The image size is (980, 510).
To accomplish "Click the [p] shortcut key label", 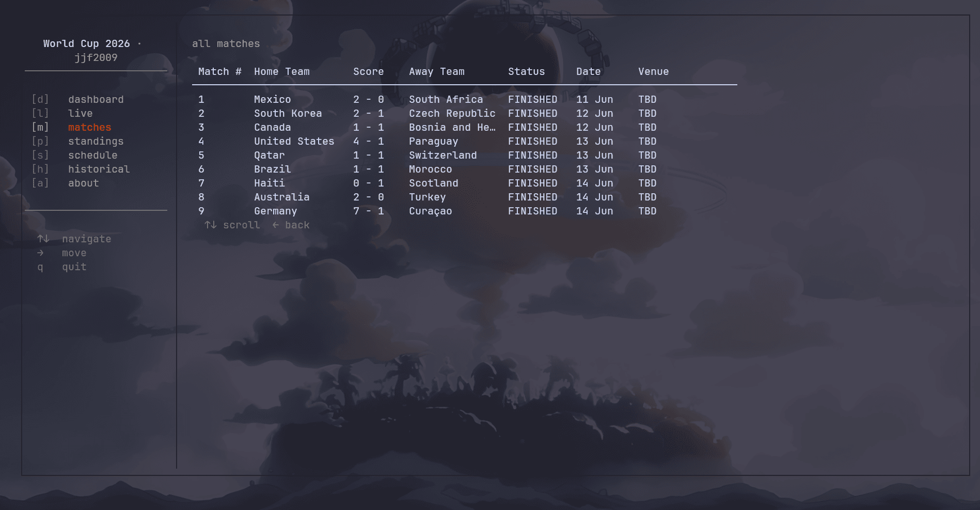I will tap(40, 141).
